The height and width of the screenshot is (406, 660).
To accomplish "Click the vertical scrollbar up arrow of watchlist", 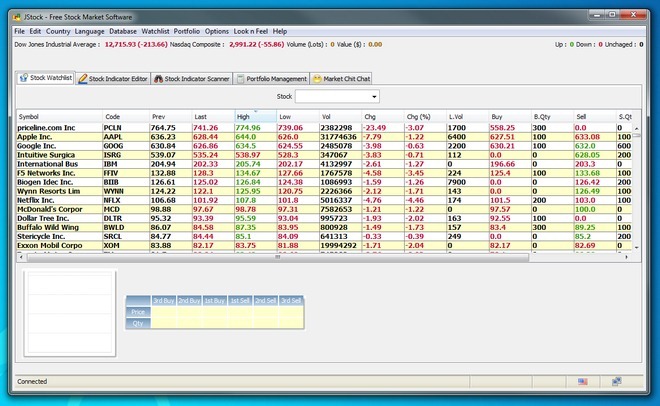I will [636, 128].
